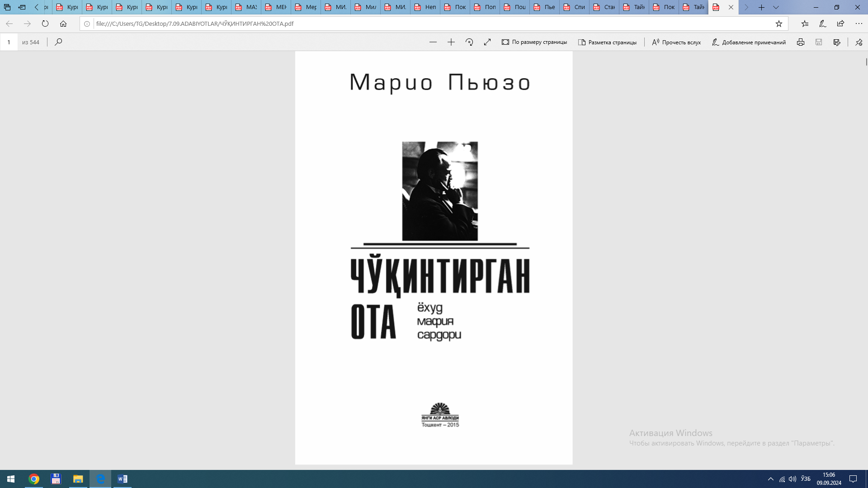The image size is (868, 488).
Task: Open a new tab
Action: click(x=761, y=7)
